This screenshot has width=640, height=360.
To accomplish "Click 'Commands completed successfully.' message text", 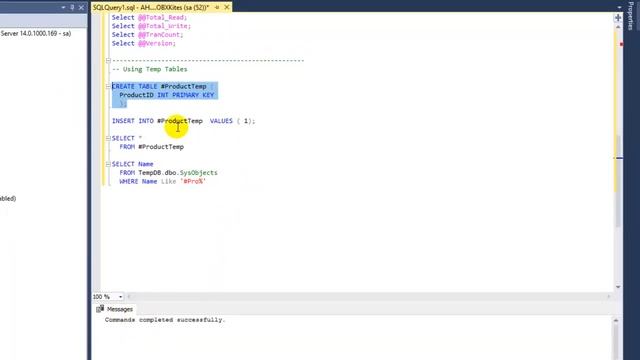I will pos(165,320).
